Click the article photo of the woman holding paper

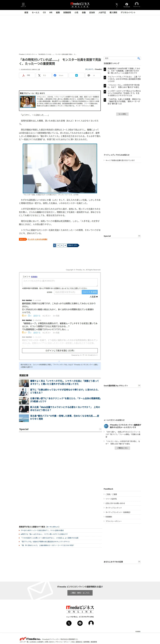click(x=60, y=168)
